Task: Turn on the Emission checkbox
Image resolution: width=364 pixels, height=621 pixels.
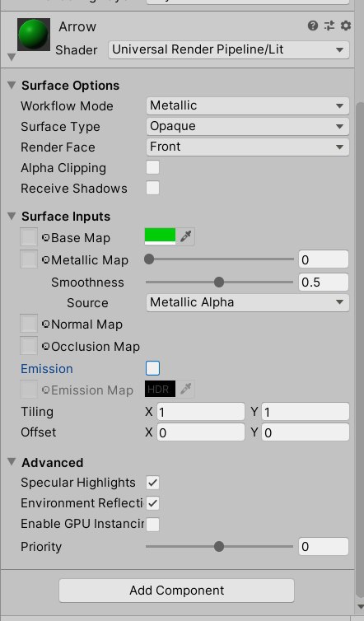Action: pos(152,368)
